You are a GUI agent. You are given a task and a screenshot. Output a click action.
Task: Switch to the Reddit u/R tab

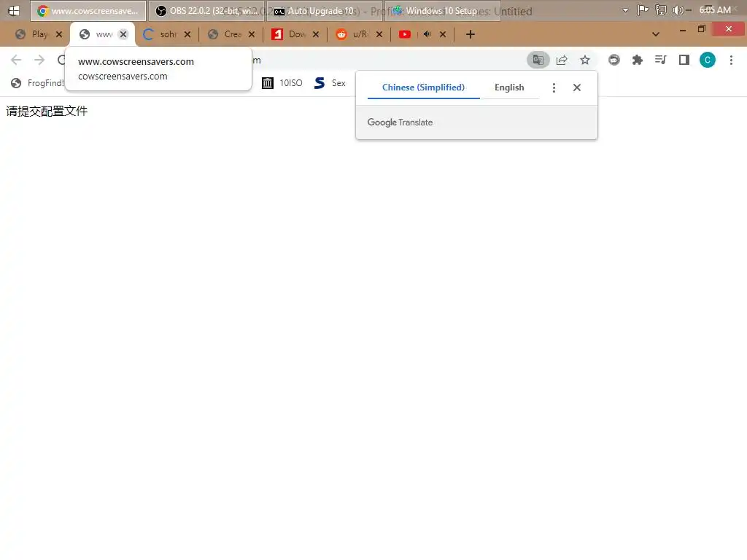point(352,34)
